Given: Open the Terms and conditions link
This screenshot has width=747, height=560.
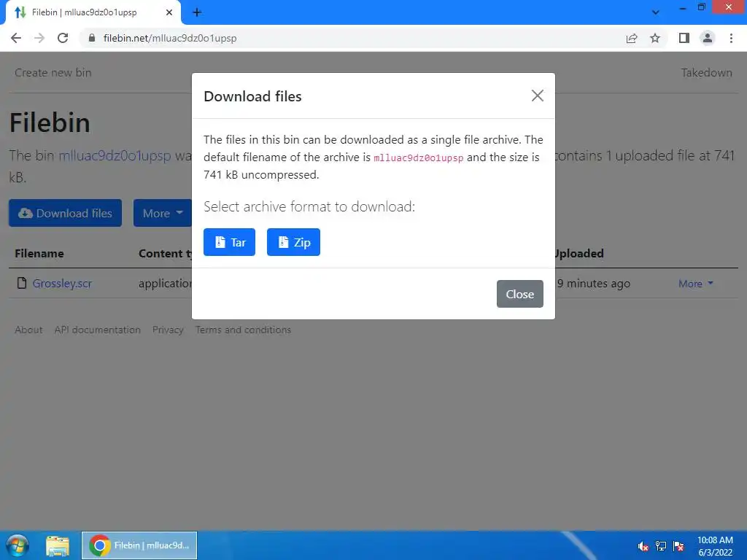Looking at the screenshot, I should 243,330.
